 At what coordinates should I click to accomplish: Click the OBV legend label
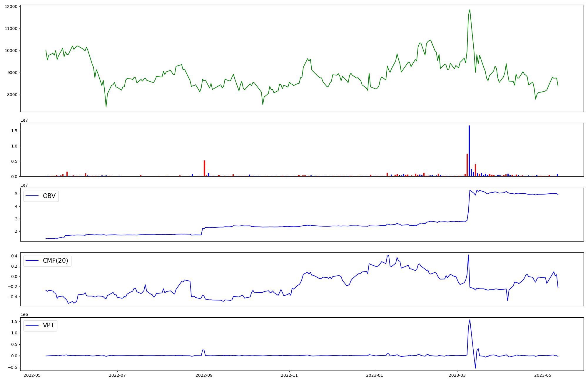coord(49,196)
